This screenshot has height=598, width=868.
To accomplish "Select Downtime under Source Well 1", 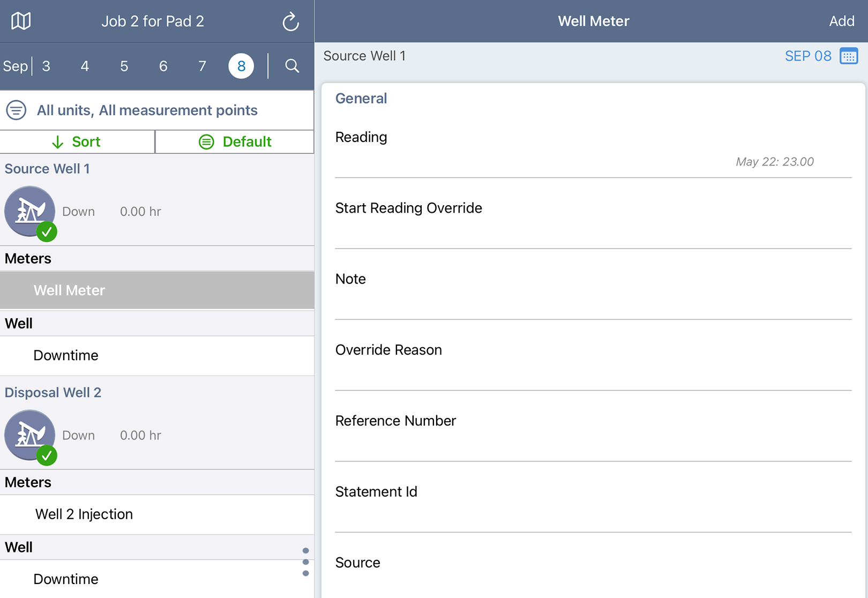I will point(66,356).
